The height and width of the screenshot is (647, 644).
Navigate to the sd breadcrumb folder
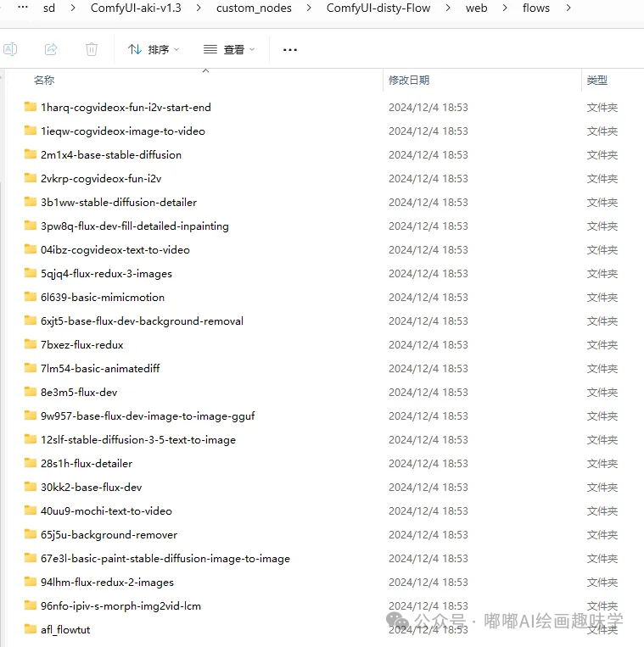point(49,8)
